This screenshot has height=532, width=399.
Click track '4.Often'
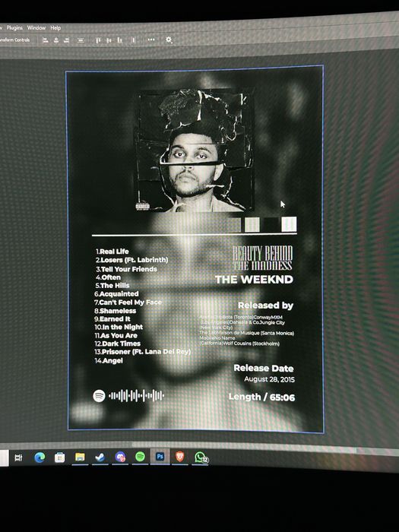click(108, 277)
